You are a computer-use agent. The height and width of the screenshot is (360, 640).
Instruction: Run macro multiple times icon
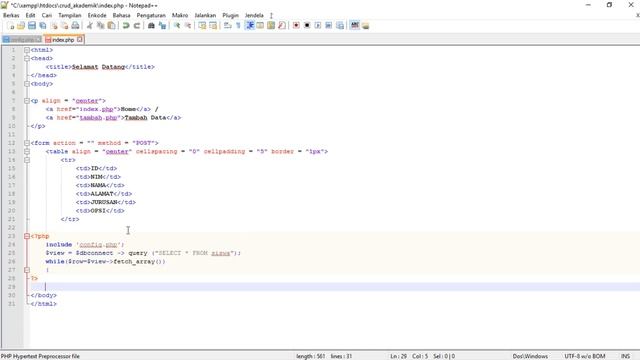pyautogui.click(x=329, y=26)
